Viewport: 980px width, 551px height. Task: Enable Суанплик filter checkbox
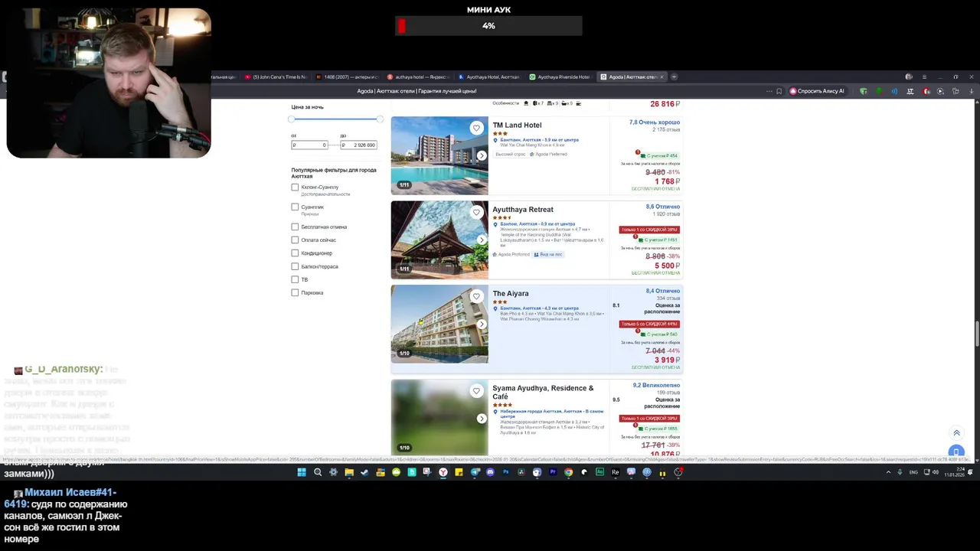[295, 207]
